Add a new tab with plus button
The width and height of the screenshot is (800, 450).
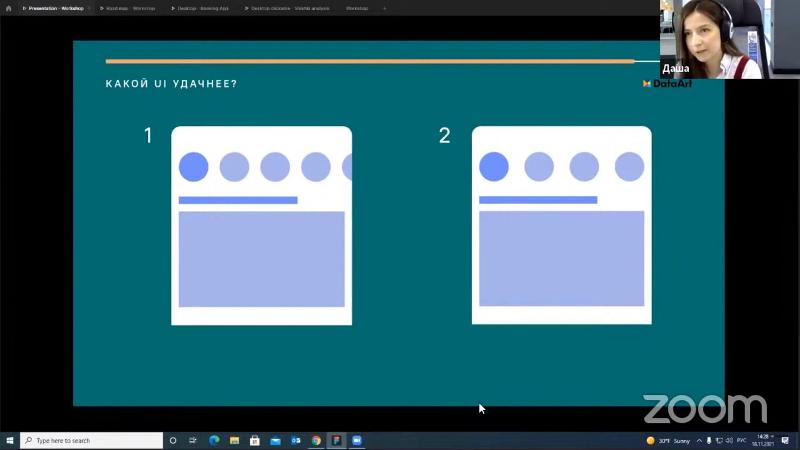tap(384, 8)
